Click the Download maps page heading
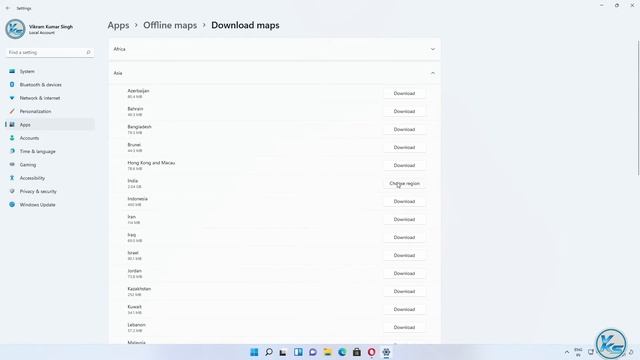Image resolution: width=640 pixels, height=360 pixels. coord(245,25)
